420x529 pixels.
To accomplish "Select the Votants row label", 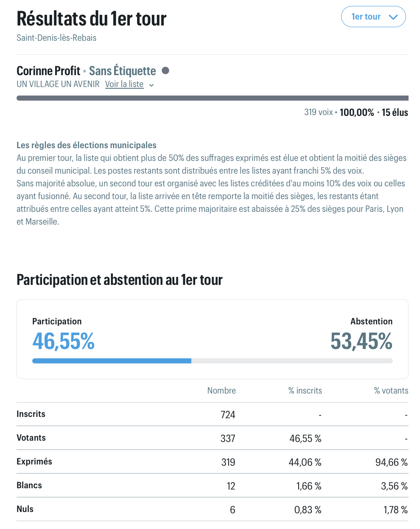I will click(31, 438).
